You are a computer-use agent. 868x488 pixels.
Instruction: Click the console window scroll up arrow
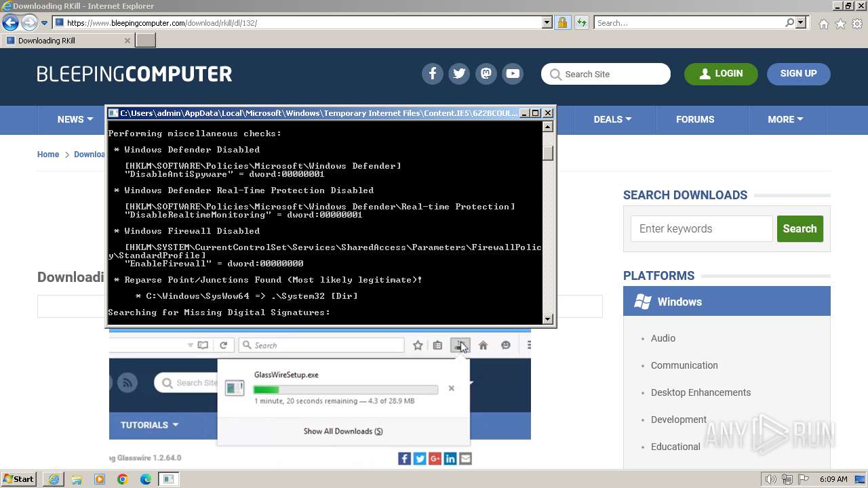pyautogui.click(x=548, y=126)
